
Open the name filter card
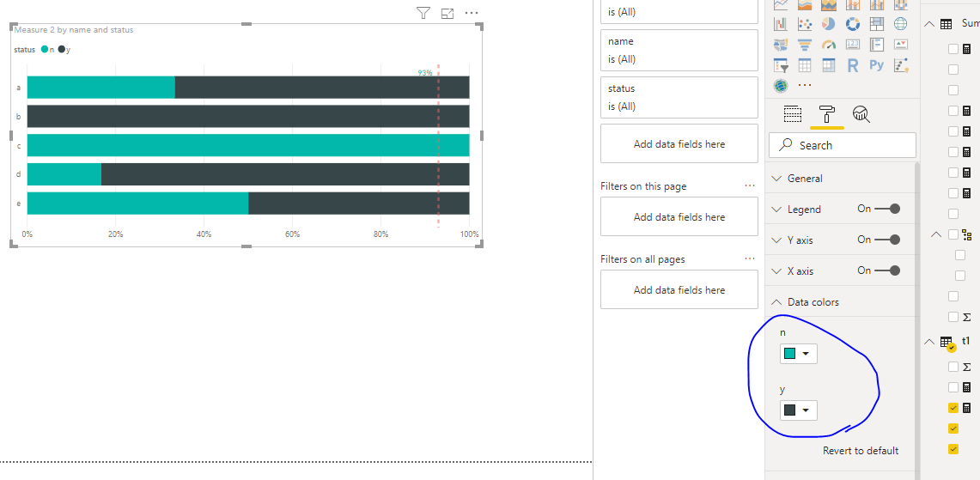coord(679,50)
